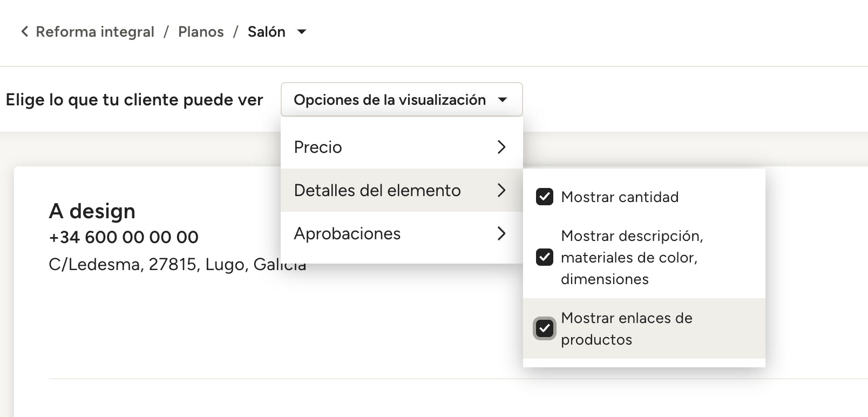Go to Reforma integral breadcrumb
868x417 pixels.
(95, 32)
